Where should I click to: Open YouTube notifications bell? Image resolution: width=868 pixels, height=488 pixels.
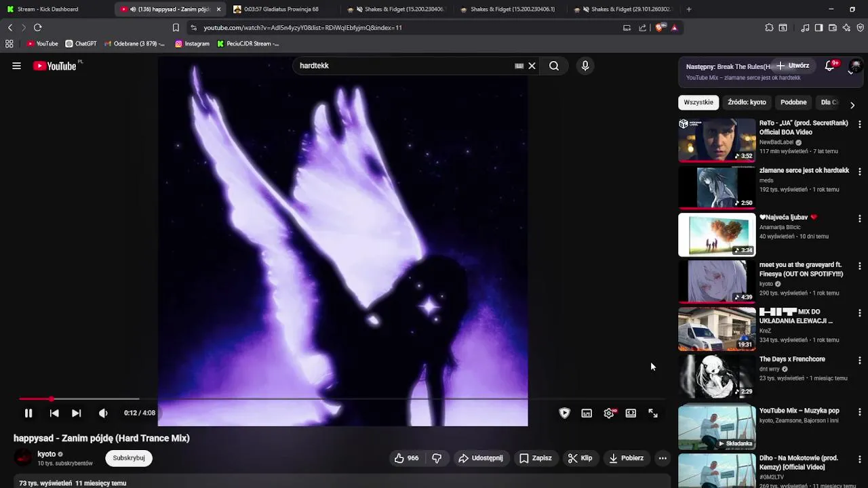pyautogui.click(x=829, y=66)
